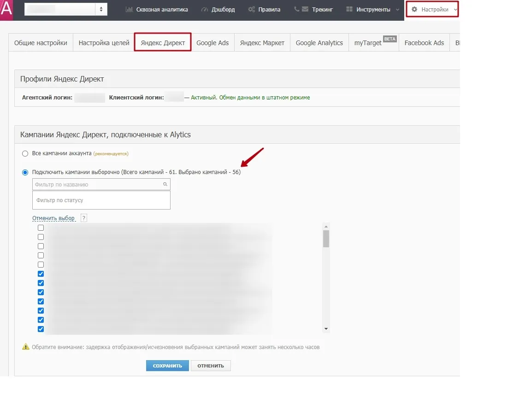The height and width of the screenshot is (420, 531).
Task: Open the Фильтр по статусу dropdown
Action: click(101, 200)
